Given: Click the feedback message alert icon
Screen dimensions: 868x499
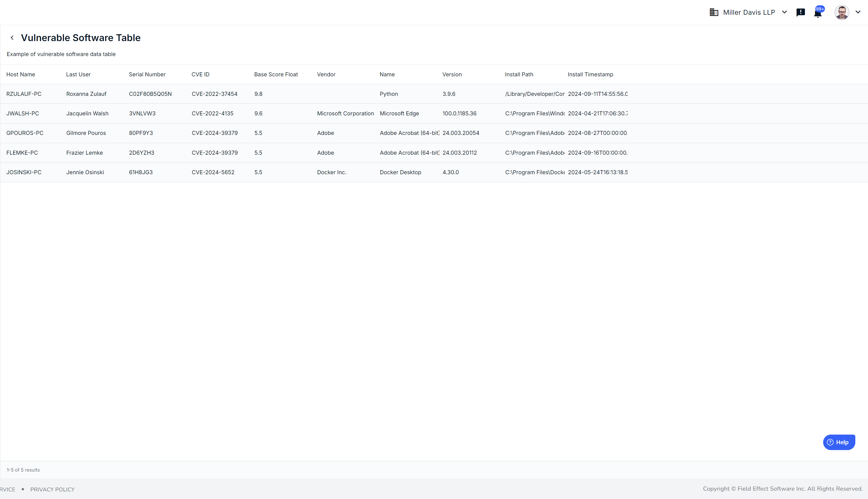Looking at the screenshot, I should tap(801, 13).
